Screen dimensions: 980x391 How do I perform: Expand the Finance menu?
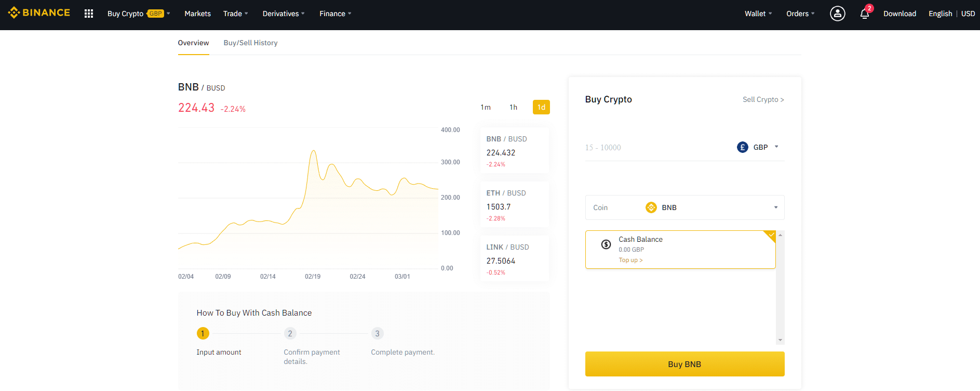[x=335, y=14]
